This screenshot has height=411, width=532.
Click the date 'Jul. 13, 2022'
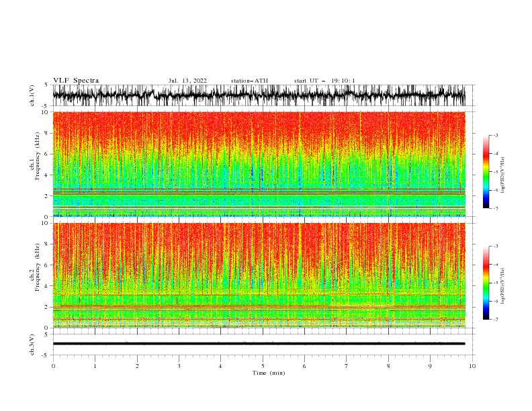187,81
